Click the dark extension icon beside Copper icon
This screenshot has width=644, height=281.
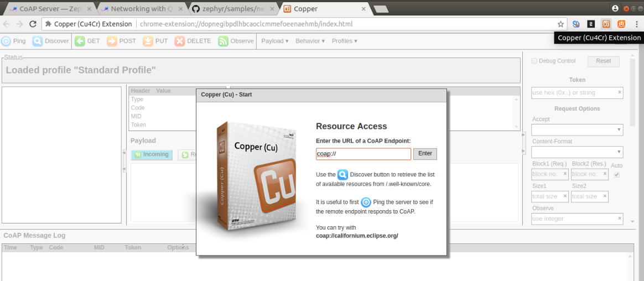click(x=591, y=24)
